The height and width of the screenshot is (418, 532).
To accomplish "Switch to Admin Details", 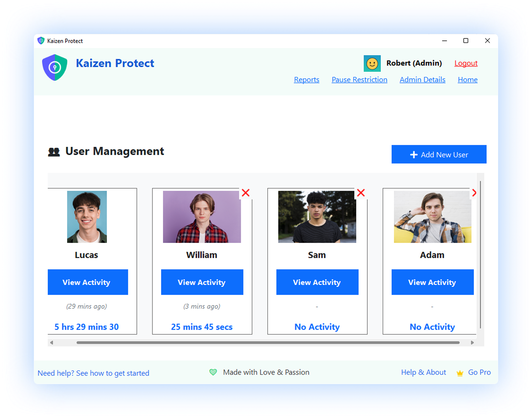I will pos(422,80).
